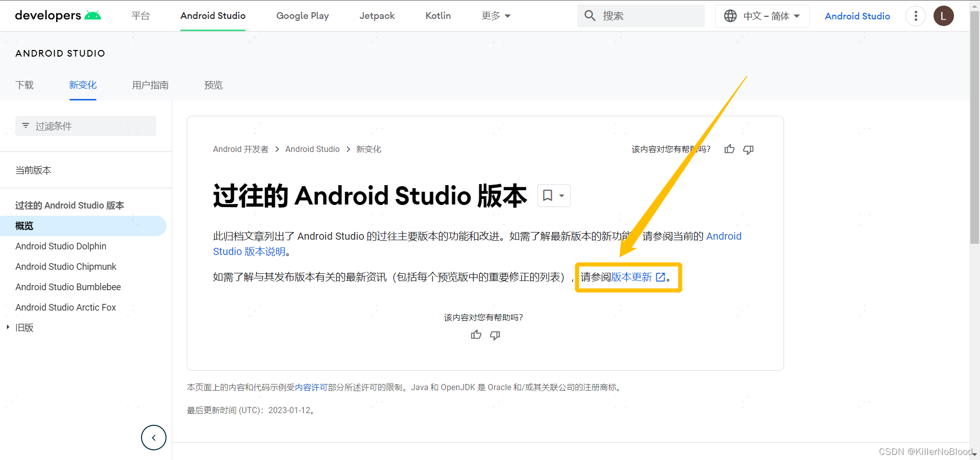
Task: Click the filter icon in the sidebar
Action: coord(26,125)
